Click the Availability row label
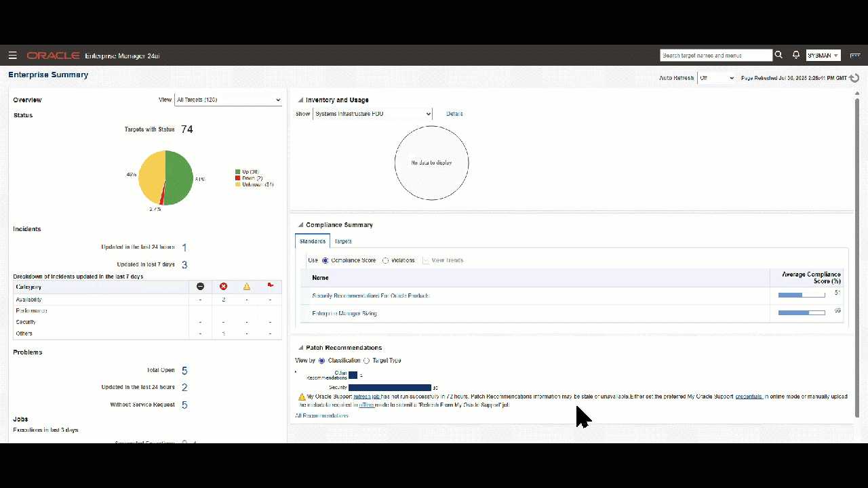Viewport: 868px width, 488px height. [29, 300]
